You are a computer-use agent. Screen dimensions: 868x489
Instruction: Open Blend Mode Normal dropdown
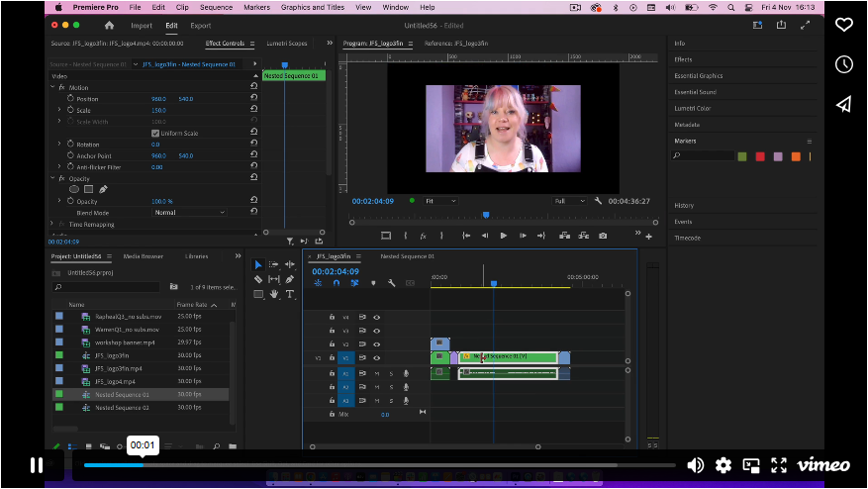[189, 213]
